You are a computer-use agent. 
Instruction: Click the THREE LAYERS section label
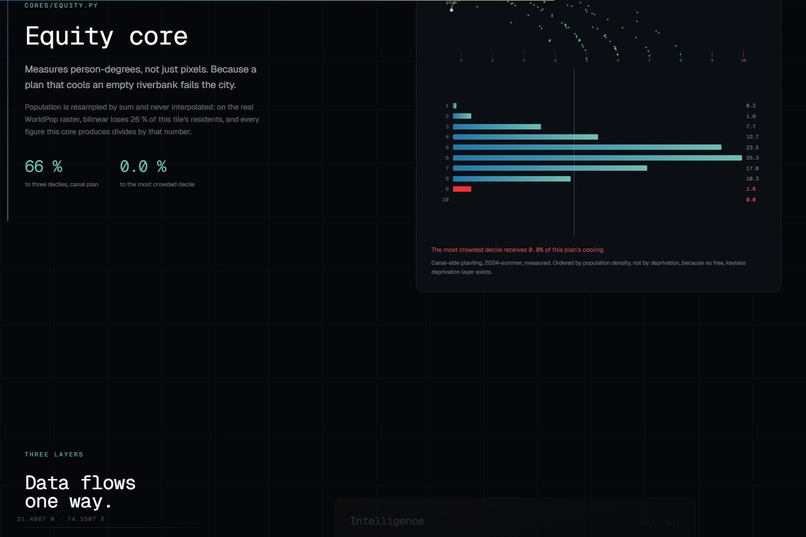pos(54,454)
